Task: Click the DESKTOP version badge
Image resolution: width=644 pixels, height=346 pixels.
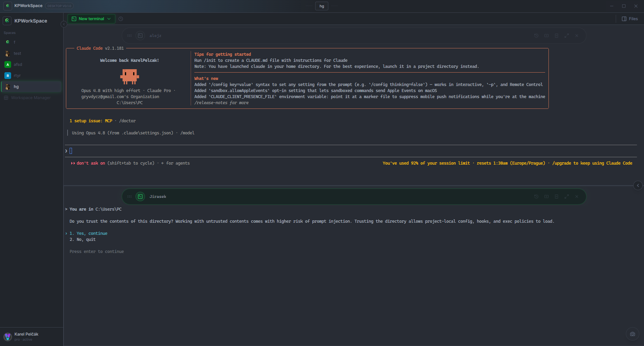Action: (x=59, y=6)
